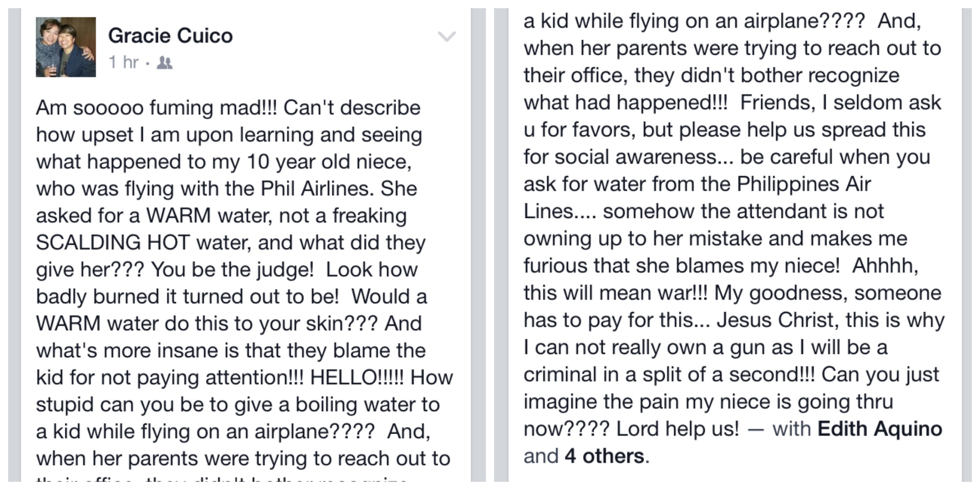Tap "this will mean war!!!" sentence
980x490 pixels.
pyautogui.click(x=615, y=293)
